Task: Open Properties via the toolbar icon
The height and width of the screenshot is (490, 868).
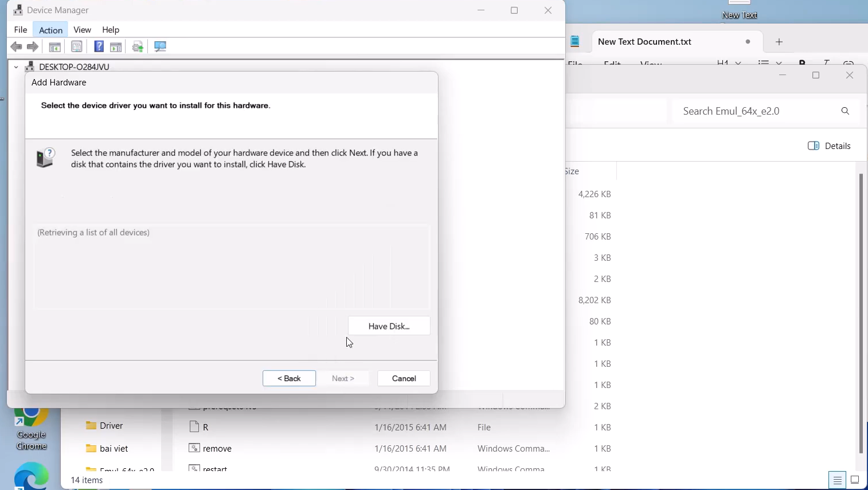Action: pyautogui.click(x=77, y=47)
